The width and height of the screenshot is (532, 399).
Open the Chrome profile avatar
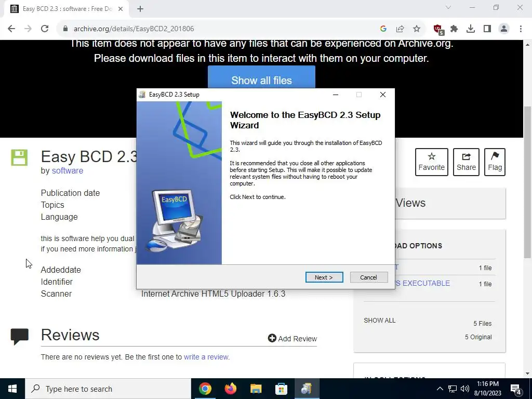504,29
